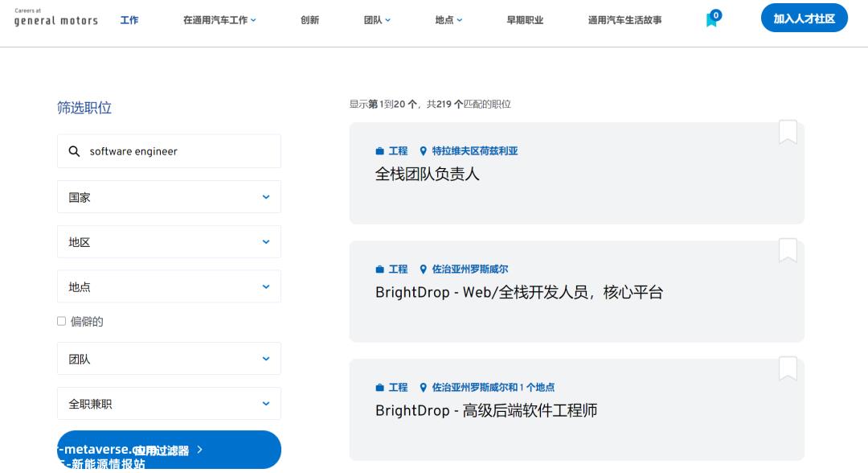The width and height of the screenshot is (868, 473).
Task: Expand the 团队 filter dropdown
Action: pyautogui.click(x=169, y=358)
